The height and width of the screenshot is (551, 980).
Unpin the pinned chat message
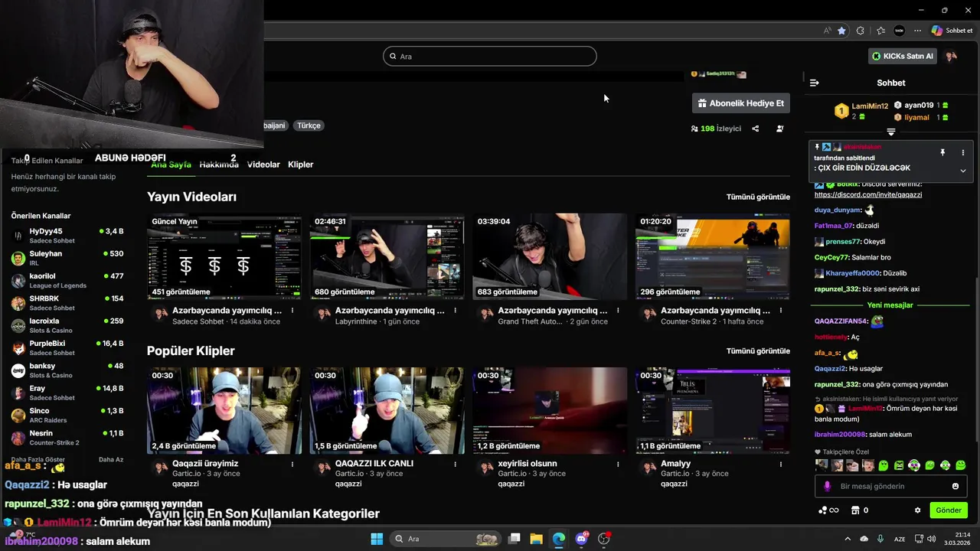coord(942,153)
